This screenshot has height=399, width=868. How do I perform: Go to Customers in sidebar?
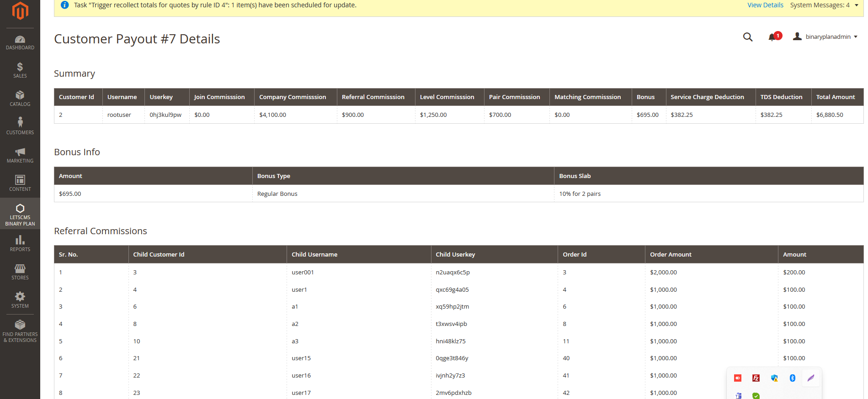(20, 126)
